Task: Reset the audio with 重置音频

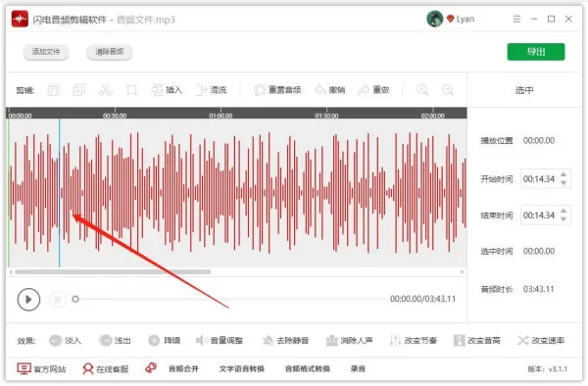Action: click(277, 90)
